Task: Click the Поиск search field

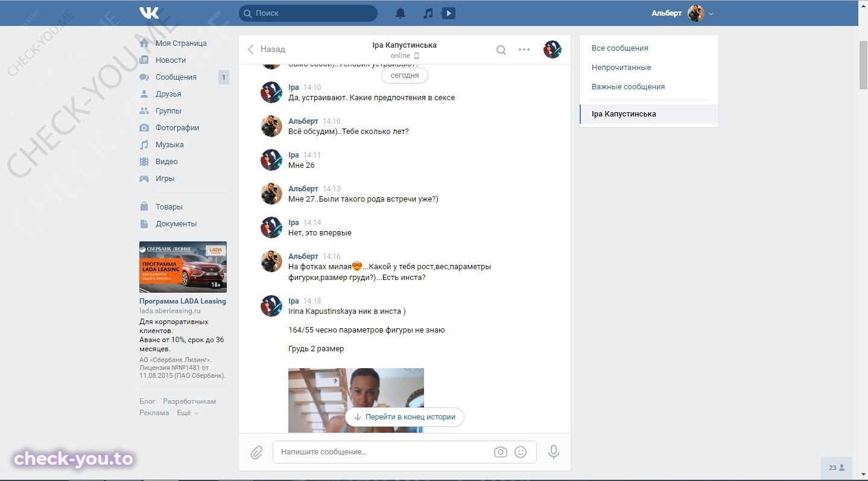Action: 308,13
